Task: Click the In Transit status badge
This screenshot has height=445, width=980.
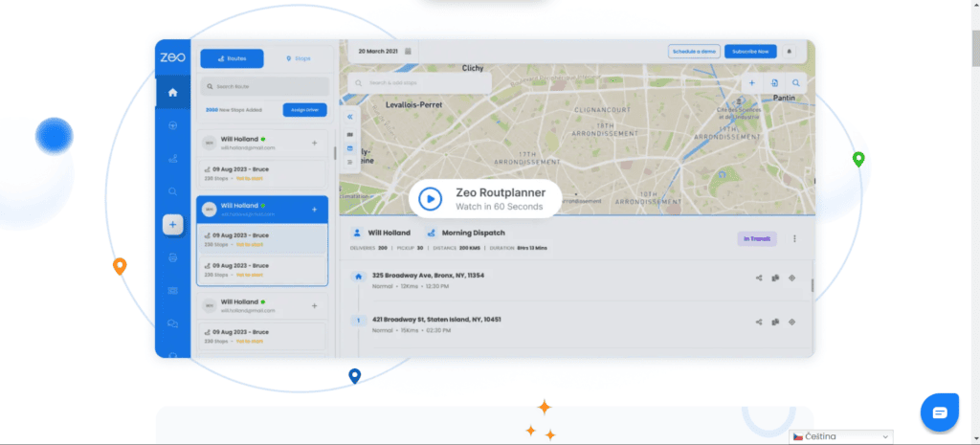Action: pos(757,238)
